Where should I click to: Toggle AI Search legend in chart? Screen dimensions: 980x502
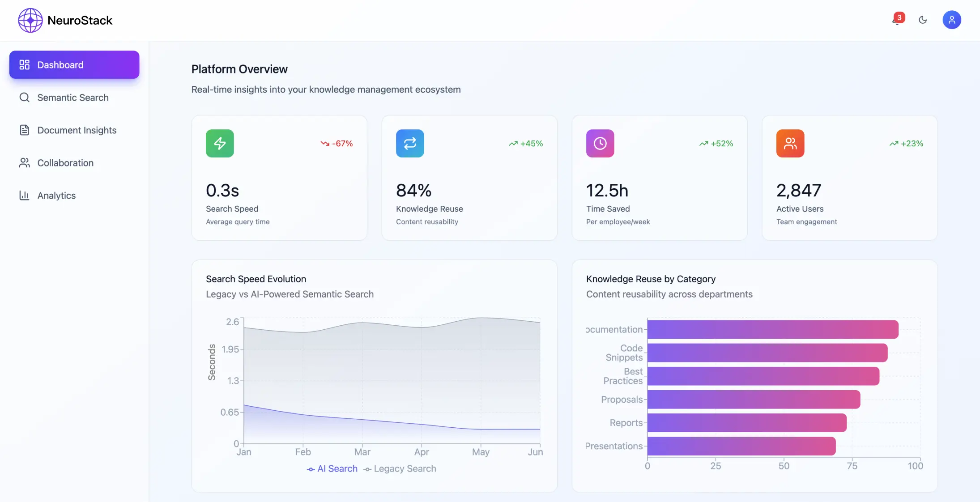(332, 468)
